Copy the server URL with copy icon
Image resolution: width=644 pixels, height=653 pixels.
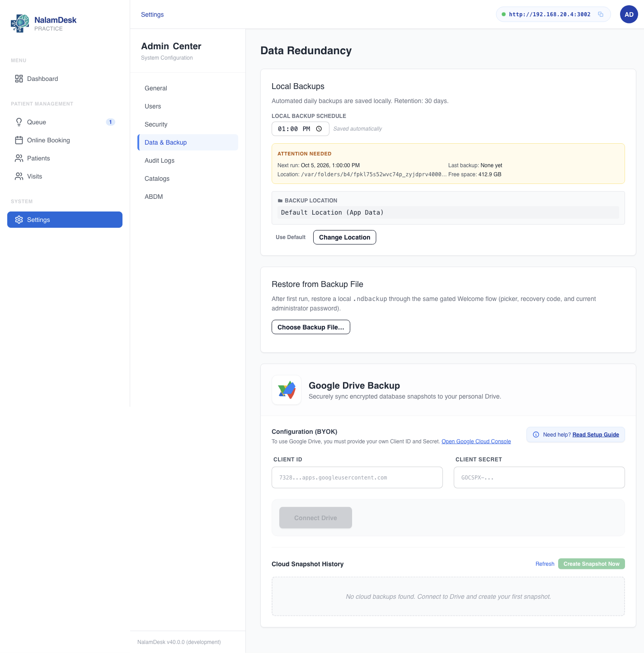click(x=601, y=14)
